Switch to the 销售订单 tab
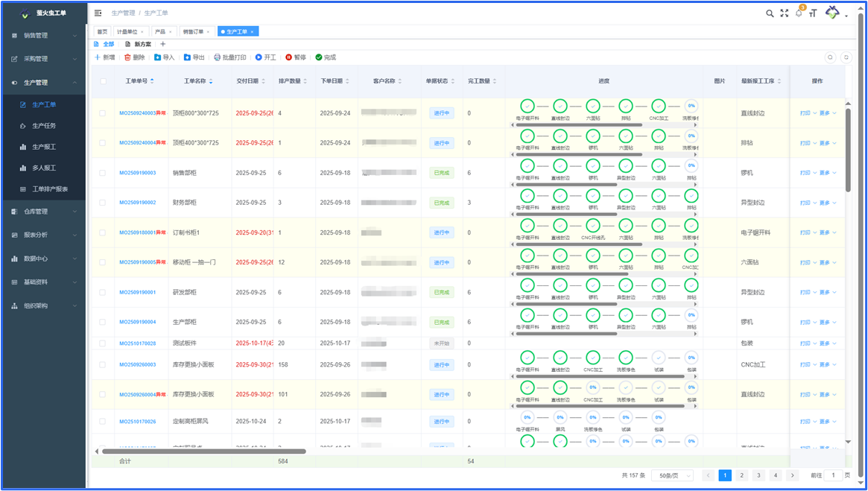This screenshot has height=491, width=868. pos(194,32)
